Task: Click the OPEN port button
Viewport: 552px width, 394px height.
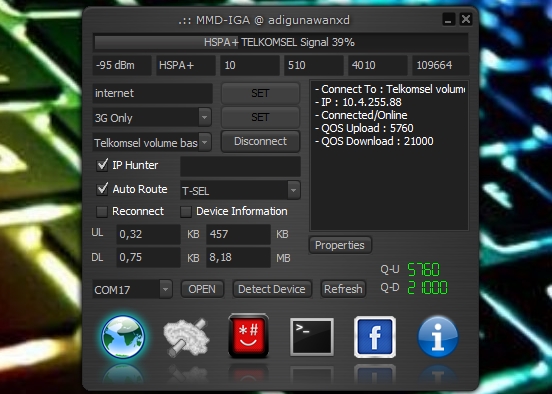Action: coord(202,289)
